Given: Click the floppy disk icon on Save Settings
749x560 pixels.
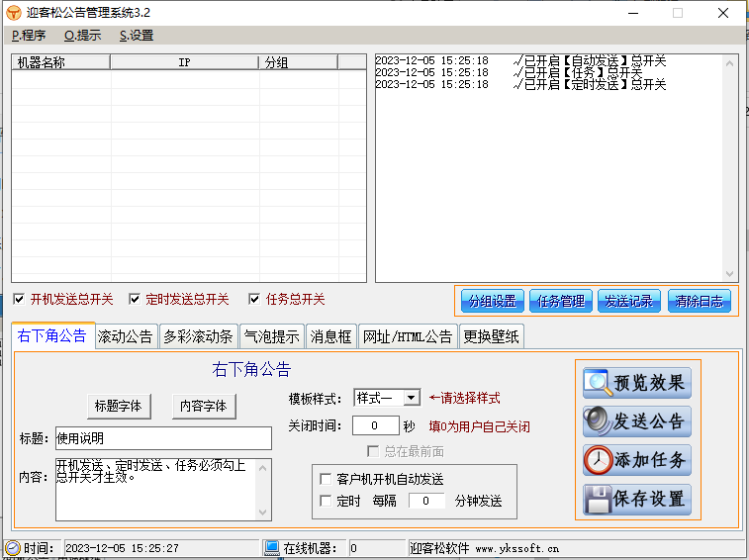Looking at the screenshot, I should 598,499.
